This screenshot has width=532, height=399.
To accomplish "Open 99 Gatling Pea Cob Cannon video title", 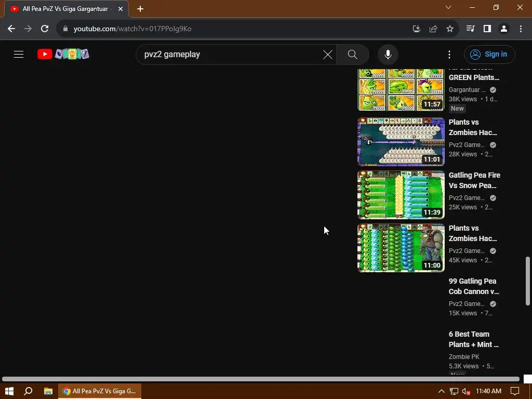I will point(474,286).
